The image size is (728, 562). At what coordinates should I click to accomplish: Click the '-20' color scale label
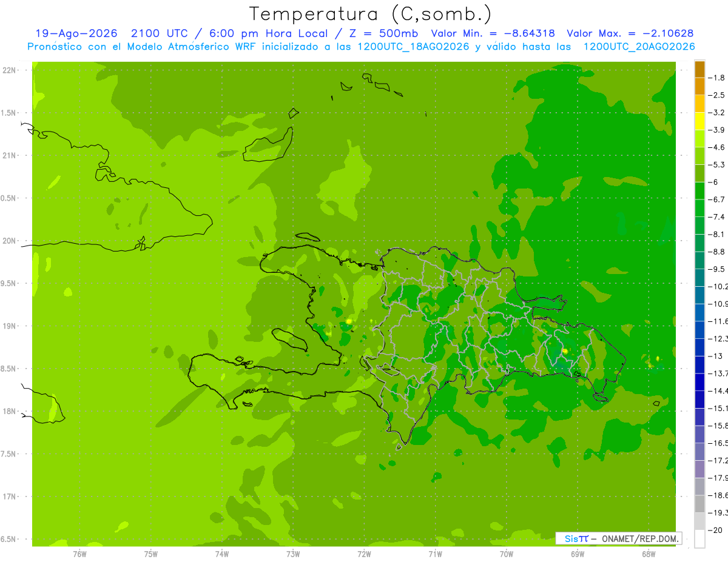tap(715, 530)
